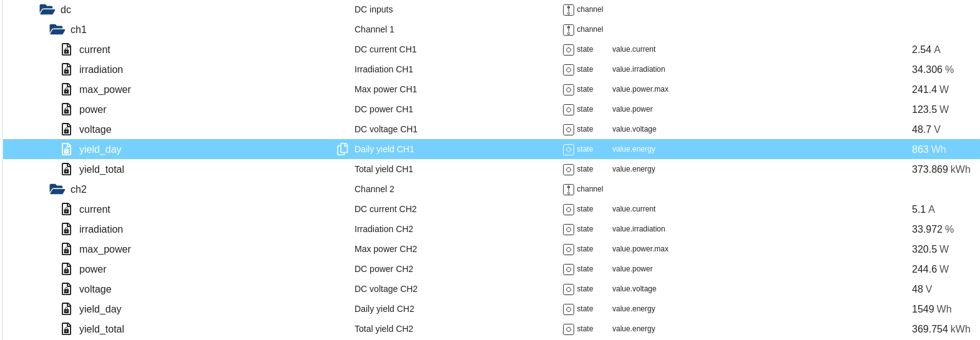The width and height of the screenshot is (980, 340).
Task: Click the state icon in the highlighted yield_day row
Action: click(568, 150)
